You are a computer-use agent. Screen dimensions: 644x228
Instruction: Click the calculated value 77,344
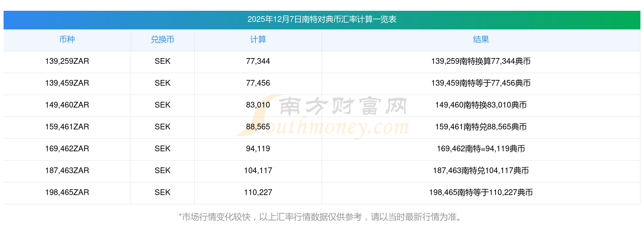[x=258, y=61]
